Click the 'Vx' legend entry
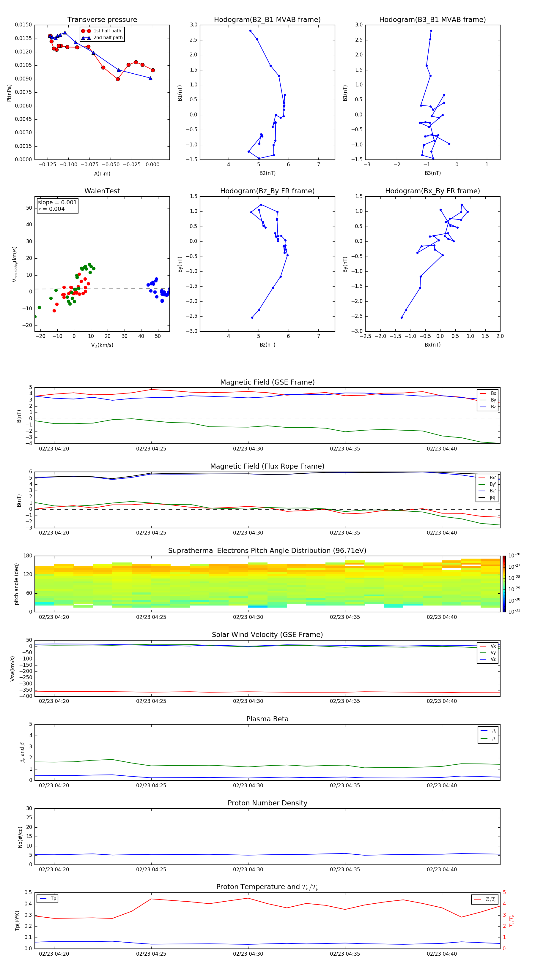Viewport: 535px width, 980px height. click(488, 646)
